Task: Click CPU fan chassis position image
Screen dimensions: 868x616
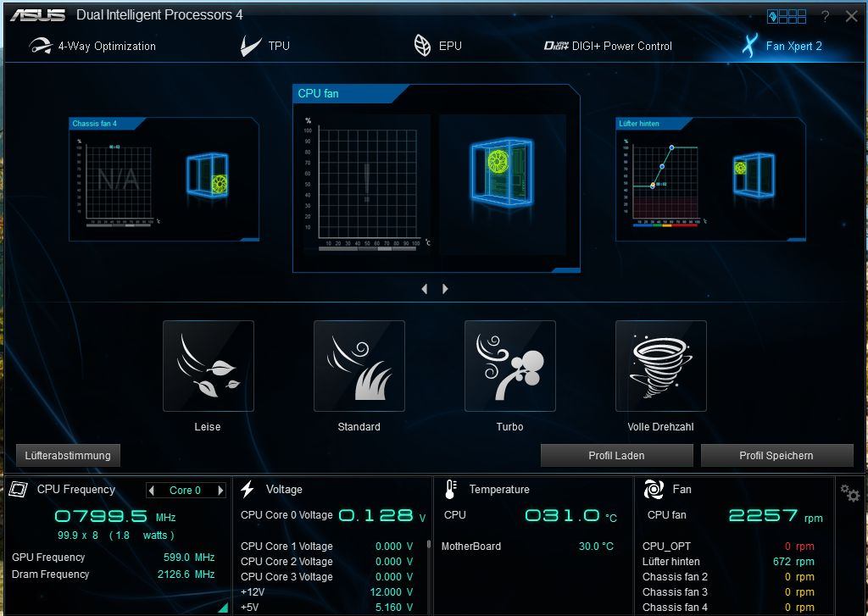Action: 502,184
